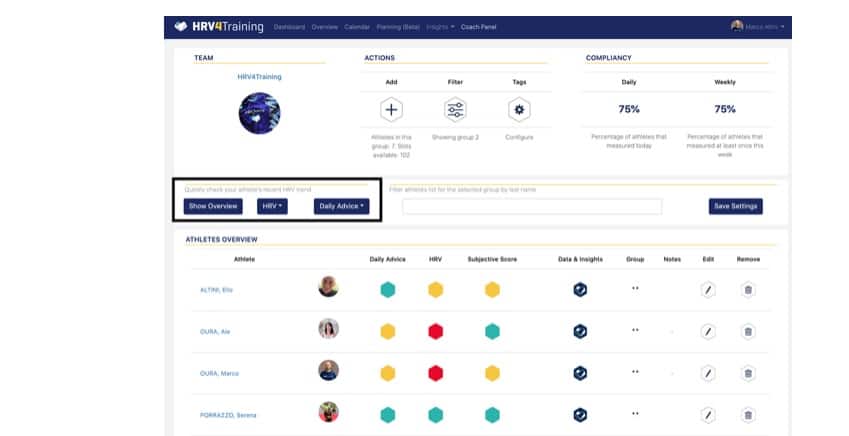The width and height of the screenshot is (849, 436).
Task: Open Data & Insights for OURA, Marco
Action: pos(580,372)
